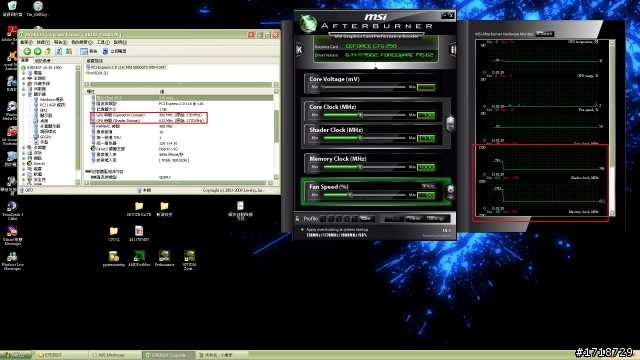Click the DirectX hardware support row

point(182,149)
